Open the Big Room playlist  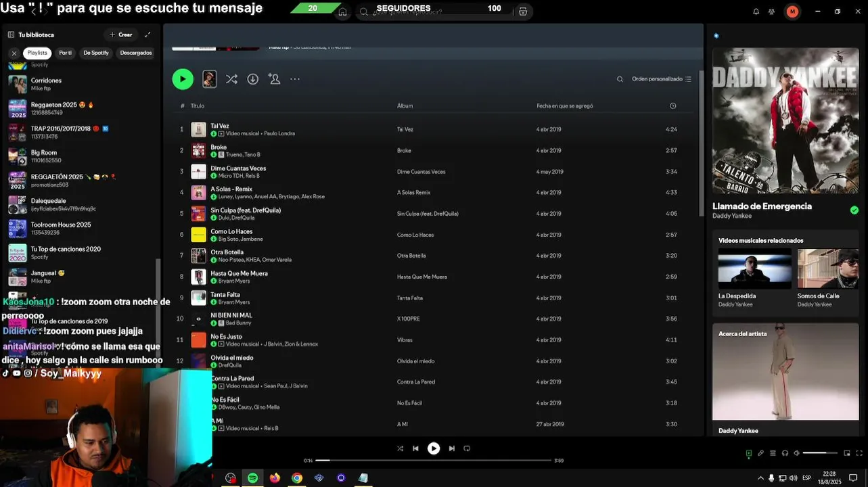click(x=81, y=156)
